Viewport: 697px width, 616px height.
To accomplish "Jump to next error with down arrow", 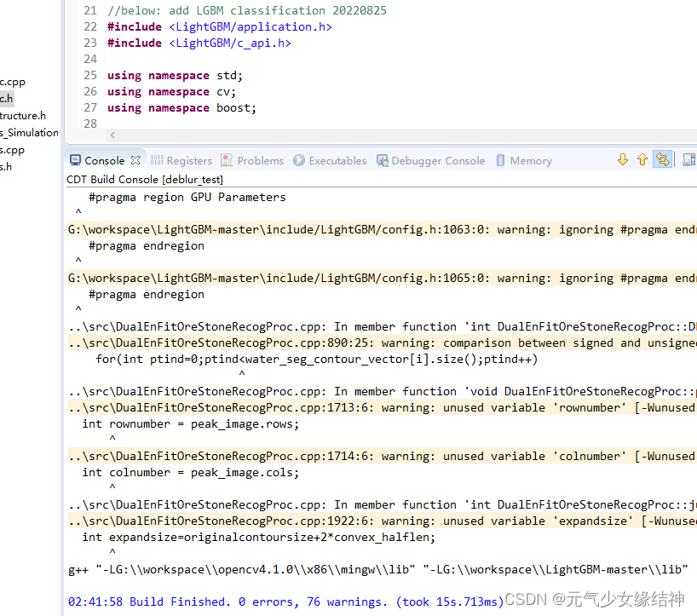I will [x=623, y=159].
